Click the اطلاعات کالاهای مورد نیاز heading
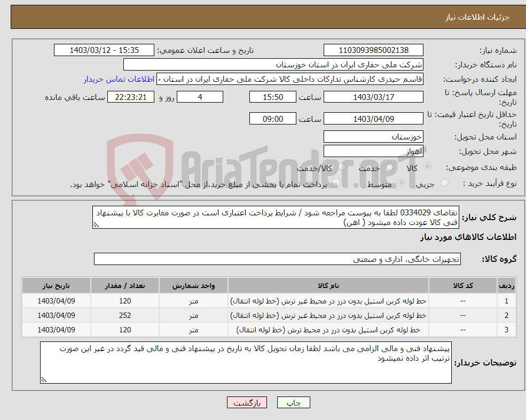The height and width of the screenshot is (420, 526). pos(468,237)
